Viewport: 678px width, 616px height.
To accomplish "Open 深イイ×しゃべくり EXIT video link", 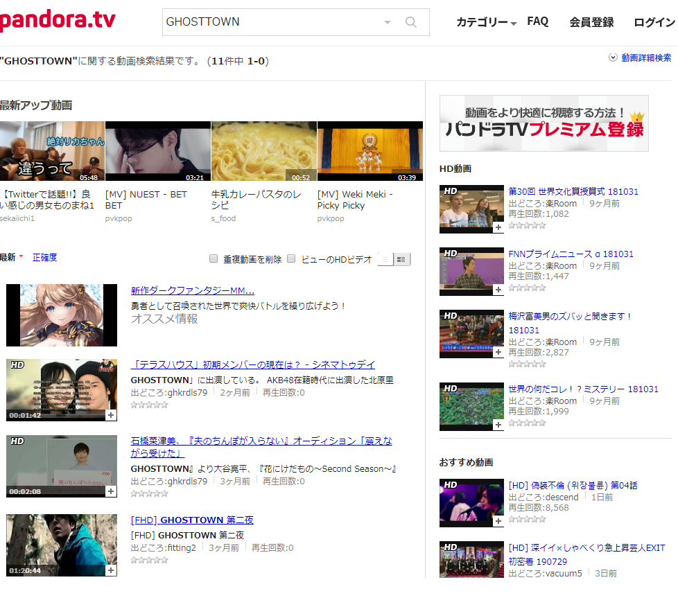I will (586, 554).
